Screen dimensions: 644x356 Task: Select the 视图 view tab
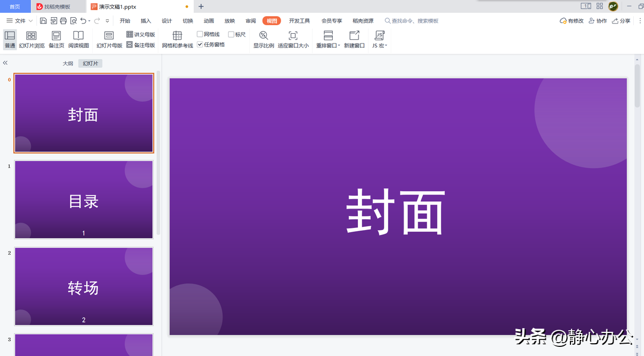(x=272, y=21)
